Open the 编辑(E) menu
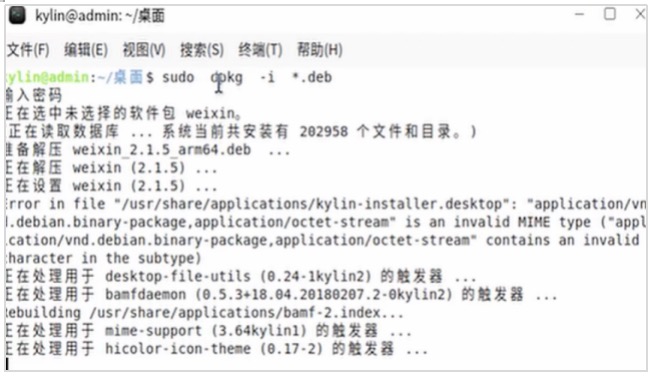 (x=86, y=50)
